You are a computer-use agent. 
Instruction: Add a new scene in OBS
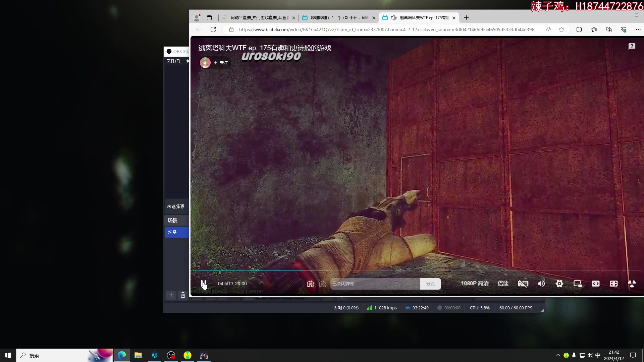click(x=171, y=295)
